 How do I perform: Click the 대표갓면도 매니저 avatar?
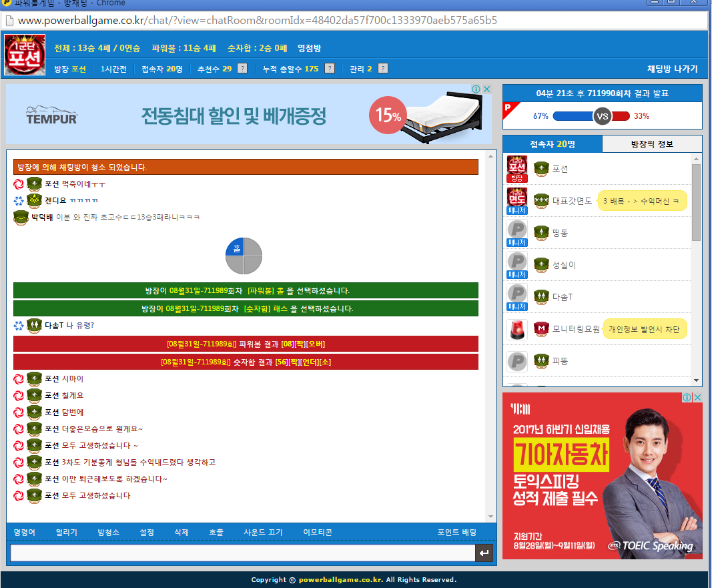click(516, 201)
